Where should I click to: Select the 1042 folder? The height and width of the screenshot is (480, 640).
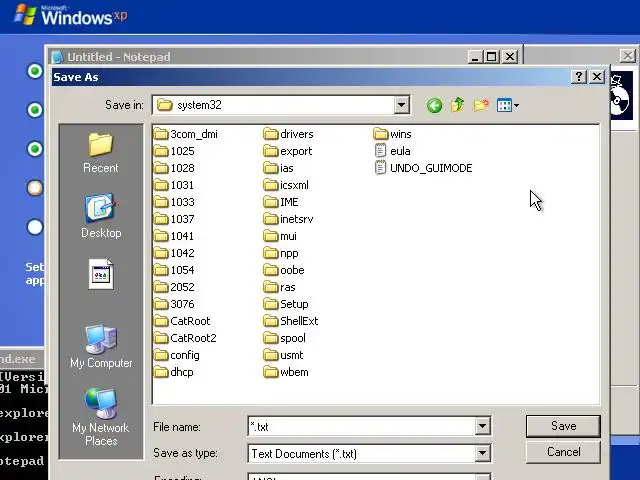tap(174, 253)
